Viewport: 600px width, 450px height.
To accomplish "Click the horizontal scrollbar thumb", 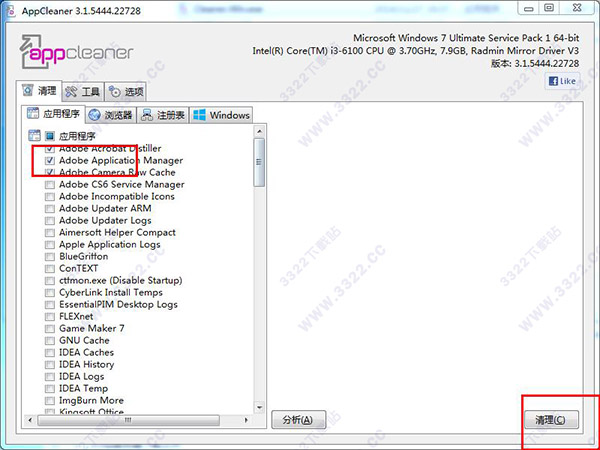I will pyautogui.click(x=129, y=420).
